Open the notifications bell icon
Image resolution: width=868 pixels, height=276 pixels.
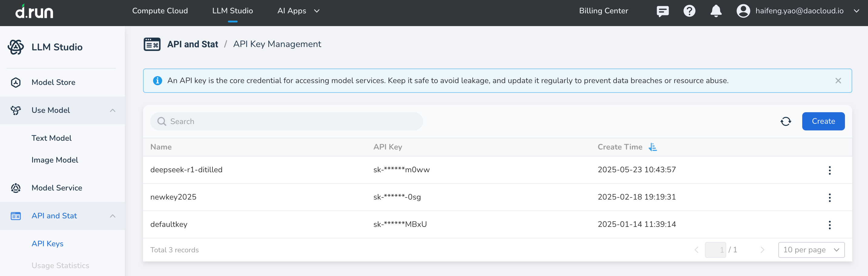click(716, 11)
